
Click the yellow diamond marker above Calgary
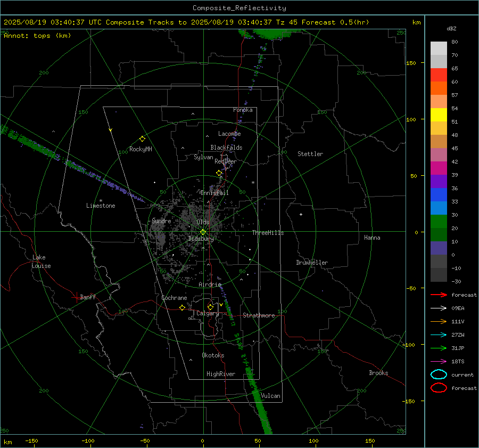[210, 307]
